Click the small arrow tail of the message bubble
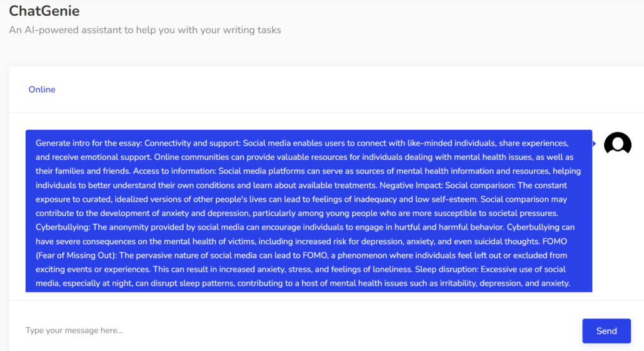644x351 pixels. coord(594,143)
